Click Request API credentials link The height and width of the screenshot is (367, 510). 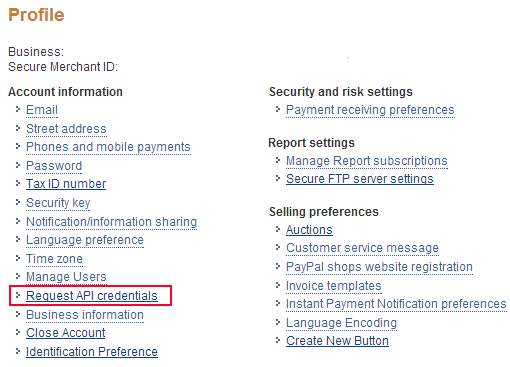click(92, 296)
